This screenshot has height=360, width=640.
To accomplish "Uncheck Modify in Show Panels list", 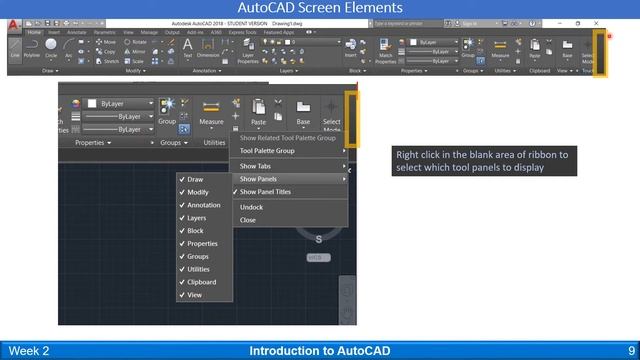I will point(204,192).
